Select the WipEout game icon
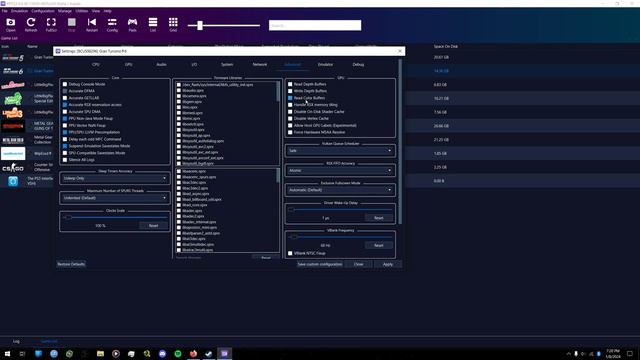The width and height of the screenshot is (640, 360). [13, 153]
